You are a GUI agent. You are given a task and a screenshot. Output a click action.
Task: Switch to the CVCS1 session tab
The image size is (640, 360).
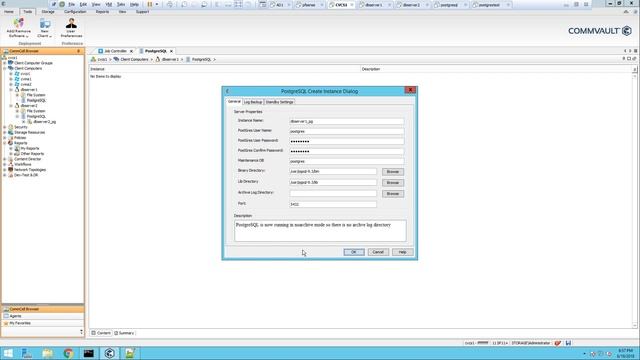[x=341, y=5]
